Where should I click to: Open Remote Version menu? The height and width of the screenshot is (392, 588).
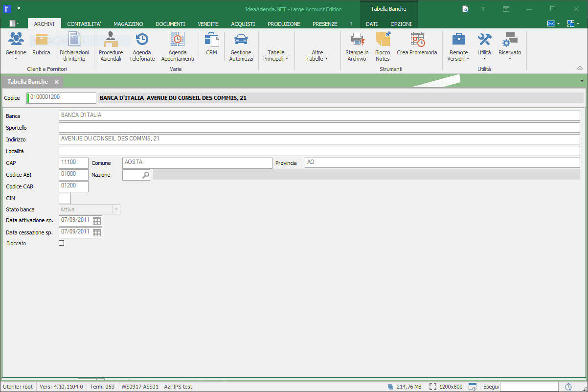[x=458, y=46]
